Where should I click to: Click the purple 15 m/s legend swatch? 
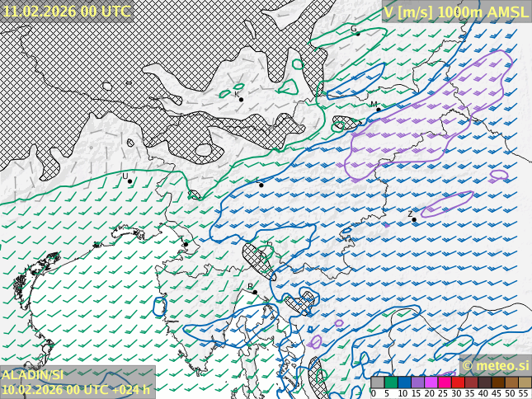click(417, 383)
